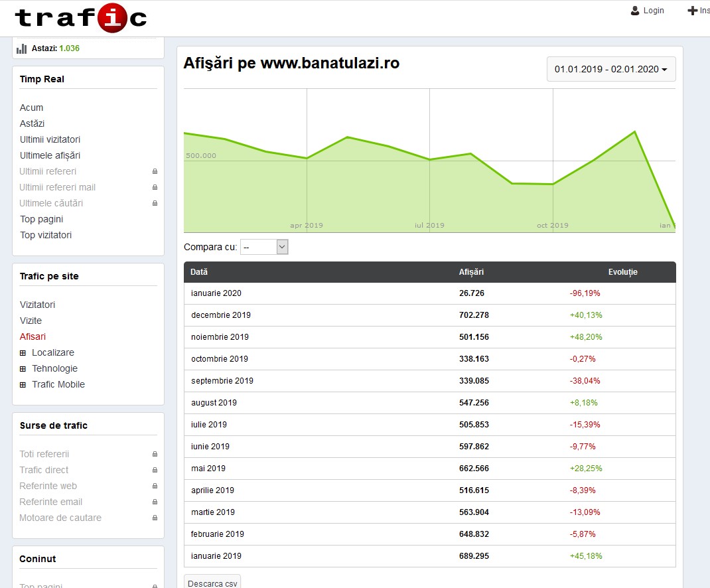This screenshot has width=710, height=588.
Task: Expand the Localizare tree item
Action: point(23,352)
